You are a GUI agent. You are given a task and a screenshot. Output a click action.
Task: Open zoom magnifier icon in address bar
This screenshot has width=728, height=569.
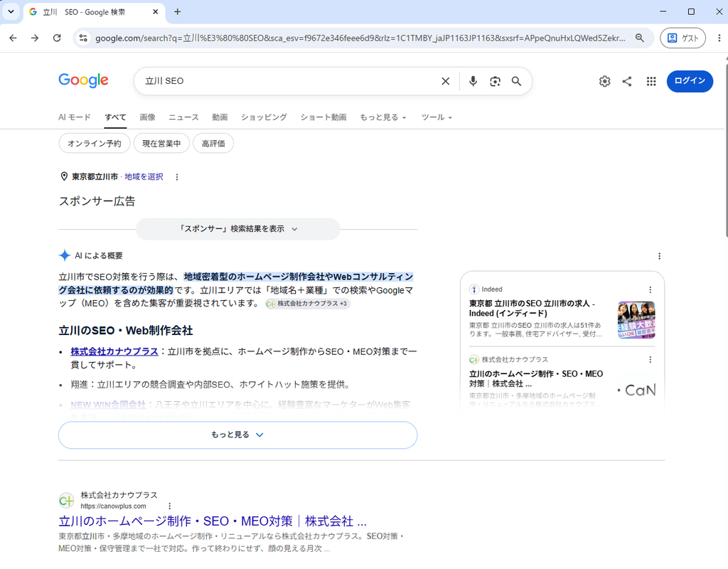click(640, 38)
